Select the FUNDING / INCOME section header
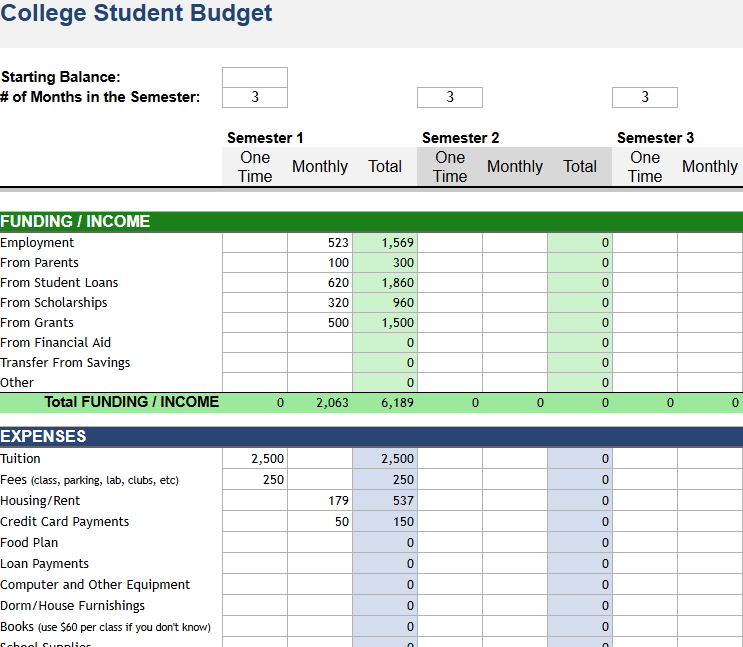Image resolution: width=743 pixels, height=647 pixels. [x=372, y=221]
